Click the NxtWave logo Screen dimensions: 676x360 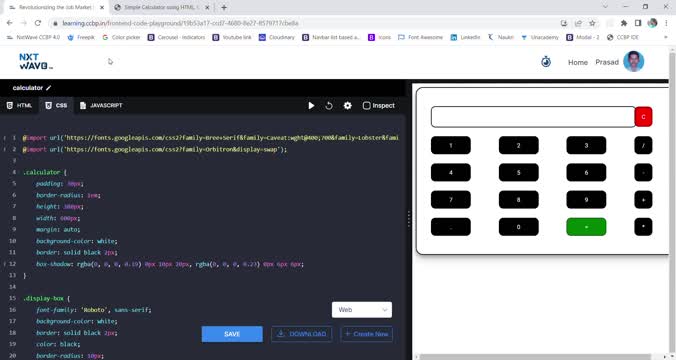(36, 62)
